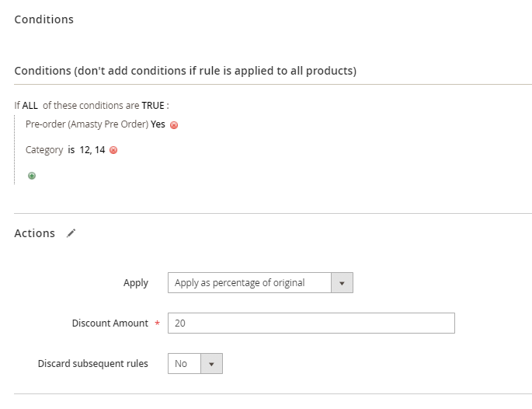
Task: Edit category IDs 12, 14
Action: tap(92, 150)
